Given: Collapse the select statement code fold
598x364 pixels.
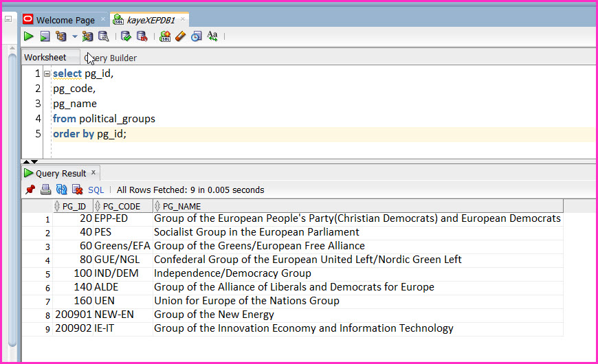Looking at the screenshot, I should 47,73.
